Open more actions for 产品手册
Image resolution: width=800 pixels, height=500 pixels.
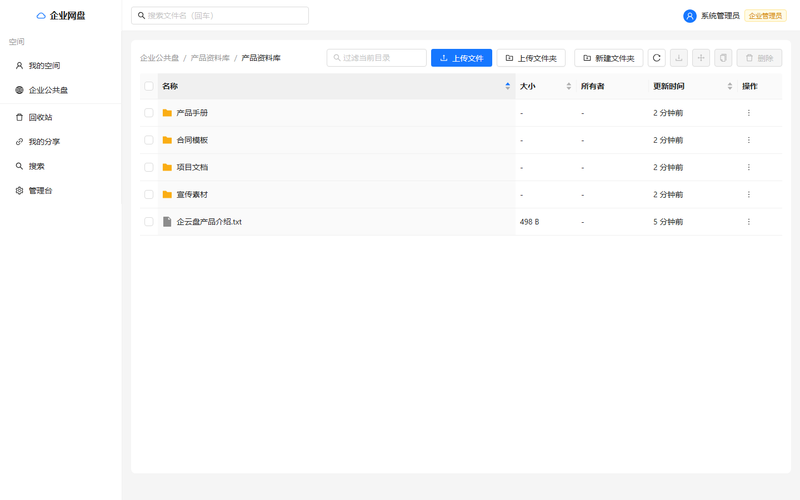(x=748, y=113)
